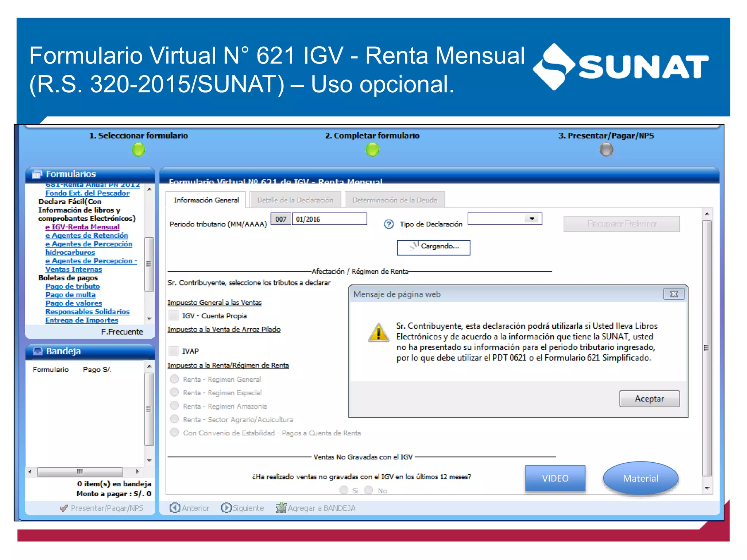
Task: Click the Formularios list scrollbar thumb
Action: [x=149, y=264]
